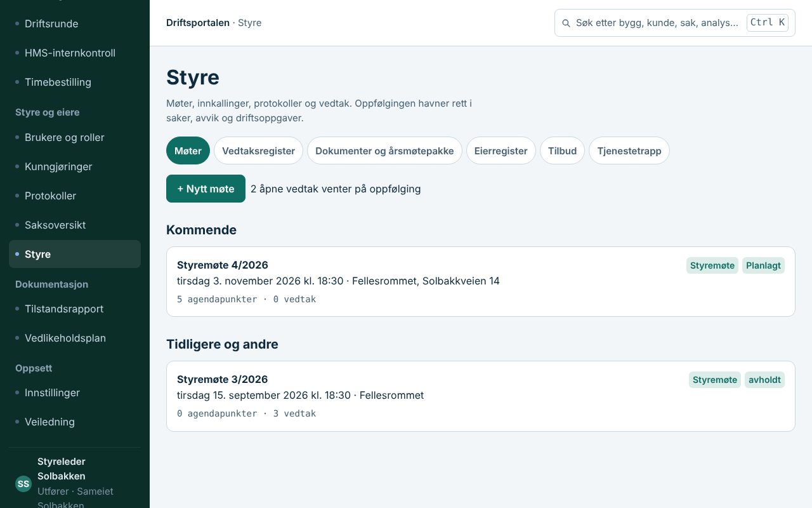Screen dimensions: 812x508
Task: Click the Styreleder Solbakken profile name
Action: click(62, 469)
